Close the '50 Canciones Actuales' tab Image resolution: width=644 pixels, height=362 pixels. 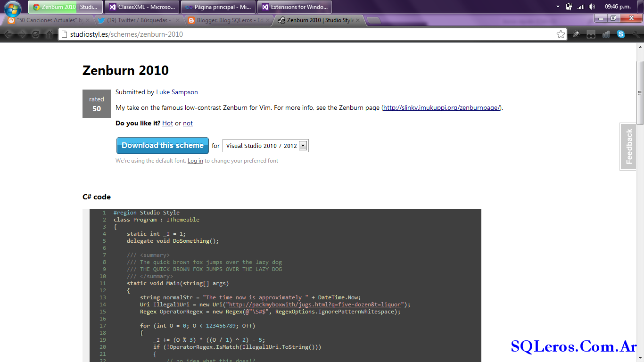pyautogui.click(x=87, y=20)
